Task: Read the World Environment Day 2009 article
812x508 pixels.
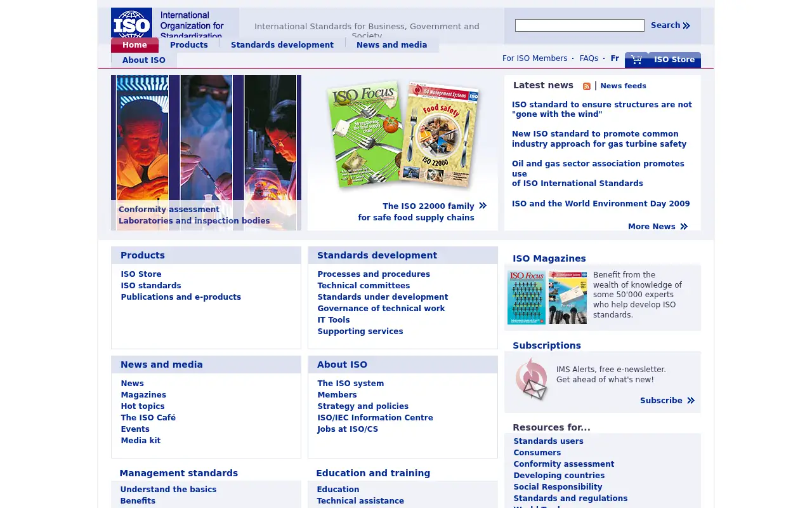Action: [x=601, y=204]
